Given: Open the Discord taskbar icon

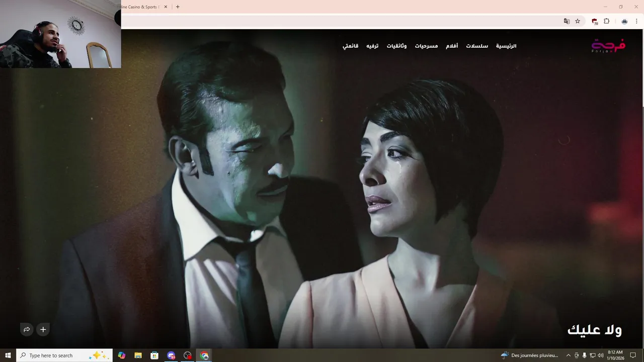Looking at the screenshot, I should pos(171,355).
